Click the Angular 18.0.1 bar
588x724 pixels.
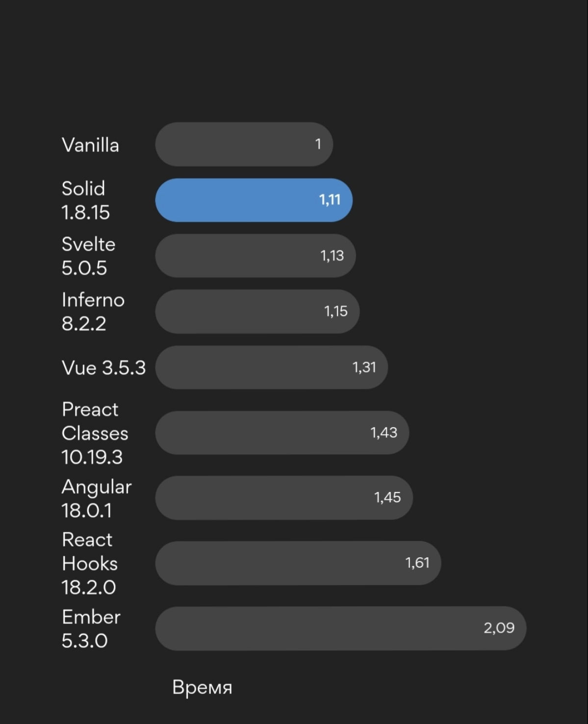coord(284,498)
